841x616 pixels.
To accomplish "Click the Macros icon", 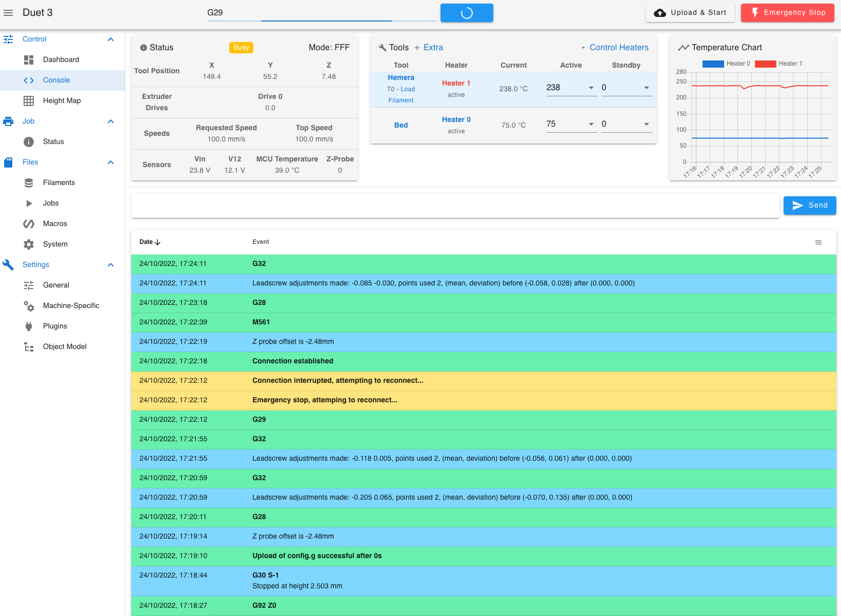I will (29, 223).
